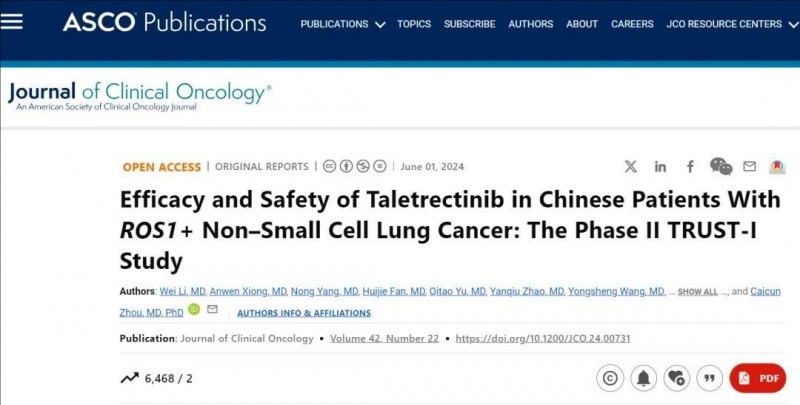This screenshot has width=800, height=405.
Task: Click the bell alert icon button
Action: tap(643, 378)
